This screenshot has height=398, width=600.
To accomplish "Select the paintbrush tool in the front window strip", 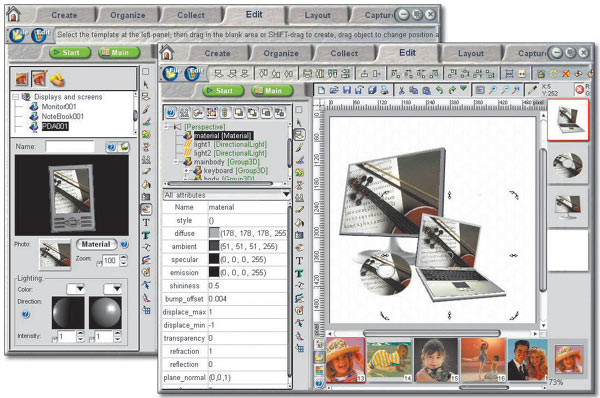I will 299,147.
